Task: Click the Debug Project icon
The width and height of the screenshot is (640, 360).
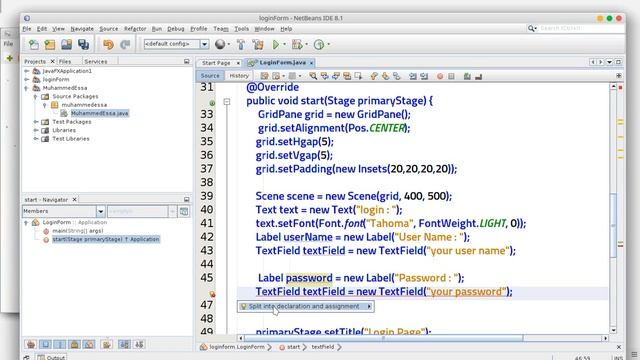Action: [297, 44]
